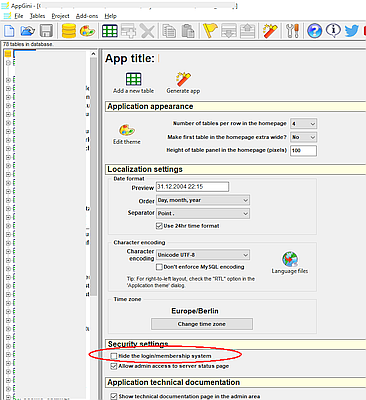Viewport: 366px width, 400px height.
Task: Click the move down toolbar icon
Action: pos(229,31)
